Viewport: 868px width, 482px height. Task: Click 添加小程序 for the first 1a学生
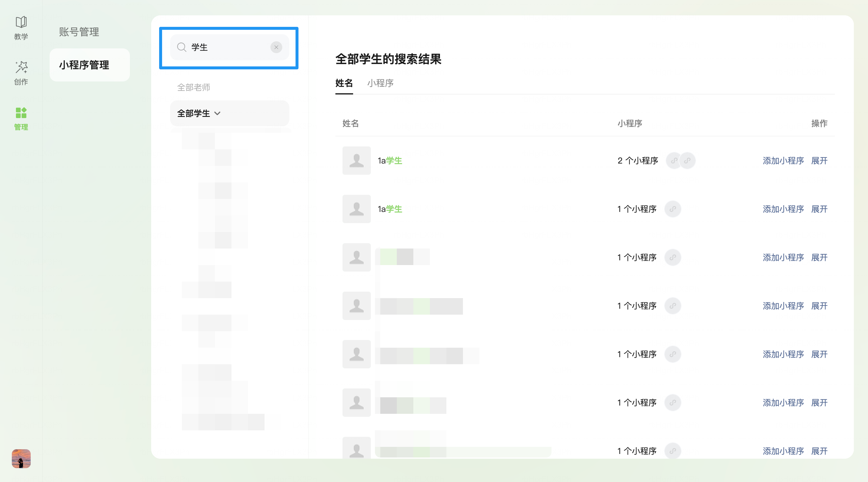click(x=783, y=161)
